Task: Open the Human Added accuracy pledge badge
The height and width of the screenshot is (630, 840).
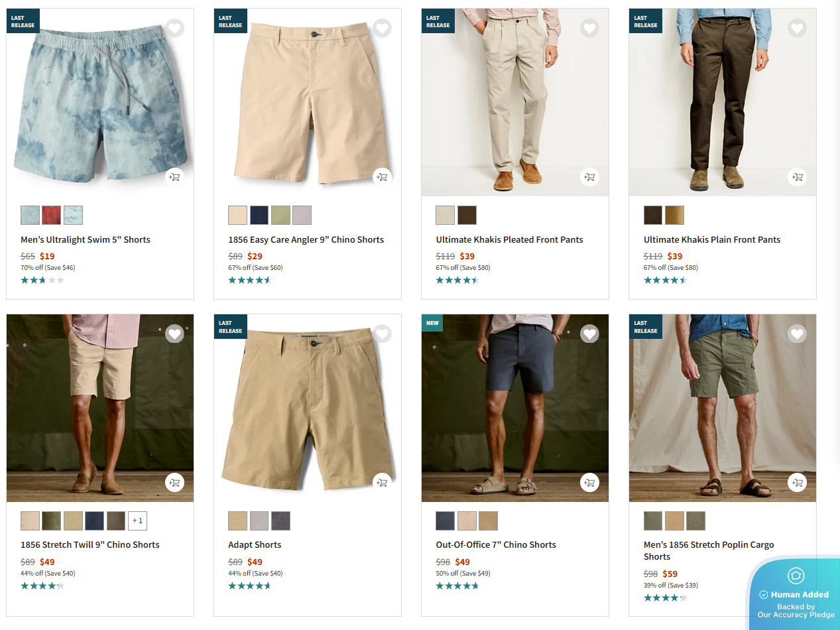Action: (x=795, y=594)
